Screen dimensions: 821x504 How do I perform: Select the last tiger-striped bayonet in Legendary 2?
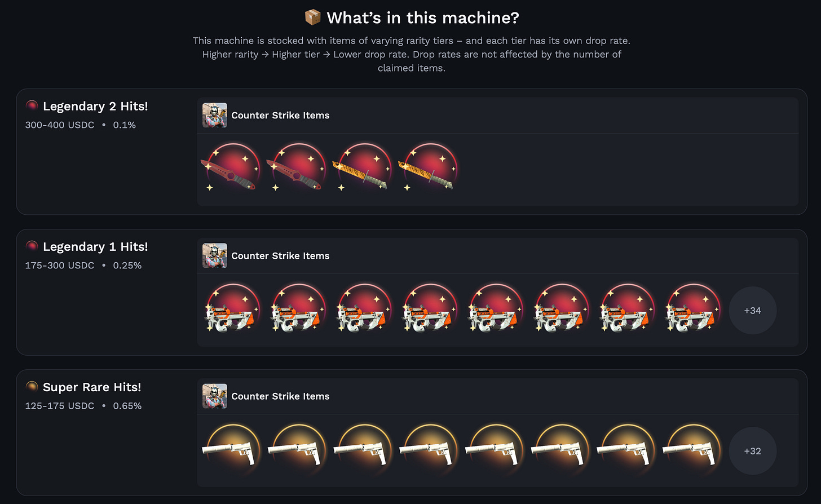point(429,168)
